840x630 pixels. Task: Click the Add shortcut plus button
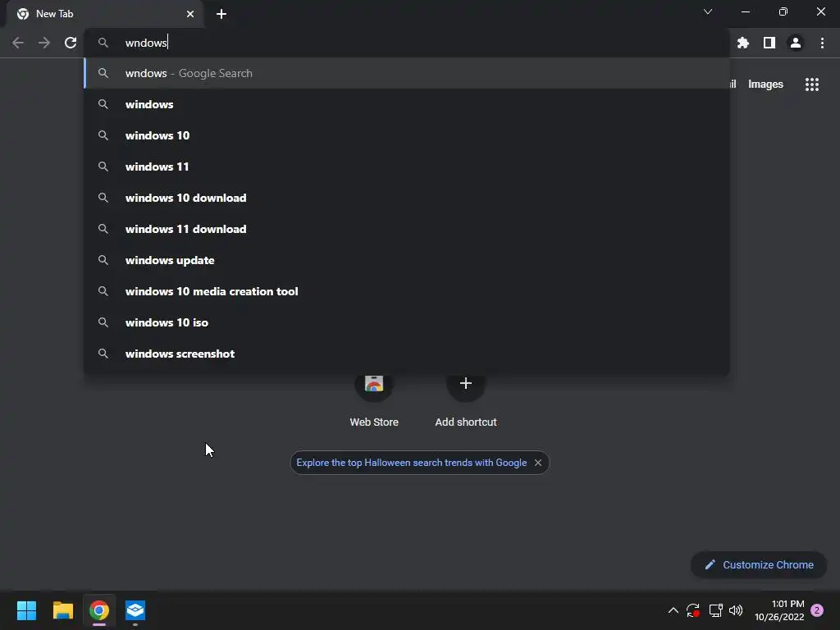point(466,384)
